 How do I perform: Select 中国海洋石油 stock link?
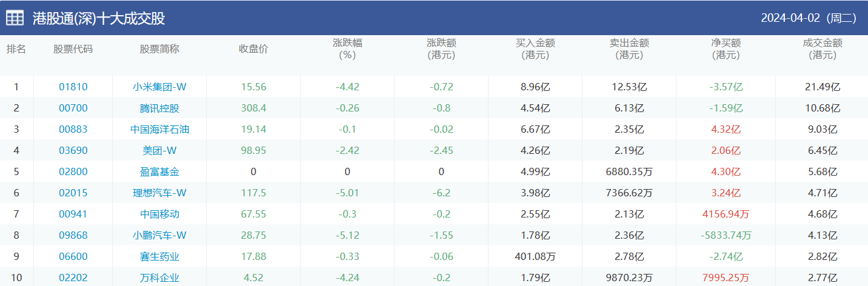tap(159, 129)
